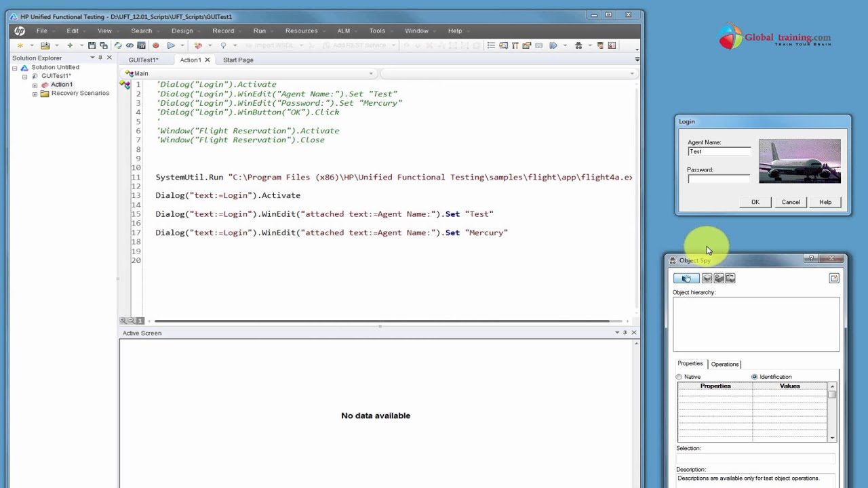Select the Native radio button
The width and height of the screenshot is (868, 488).
(x=679, y=377)
